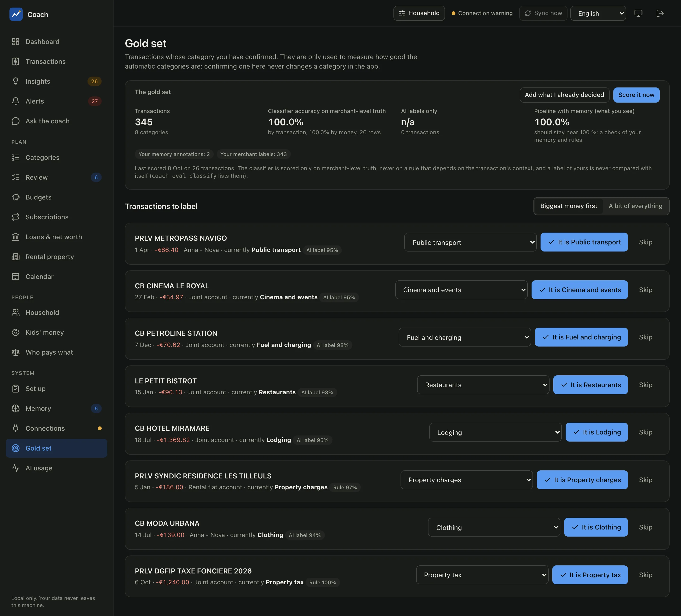Open Subscriptions repeat icon
Image resolution: width=681 pixels, height=616 pixels.
click(x=16, y=217)
